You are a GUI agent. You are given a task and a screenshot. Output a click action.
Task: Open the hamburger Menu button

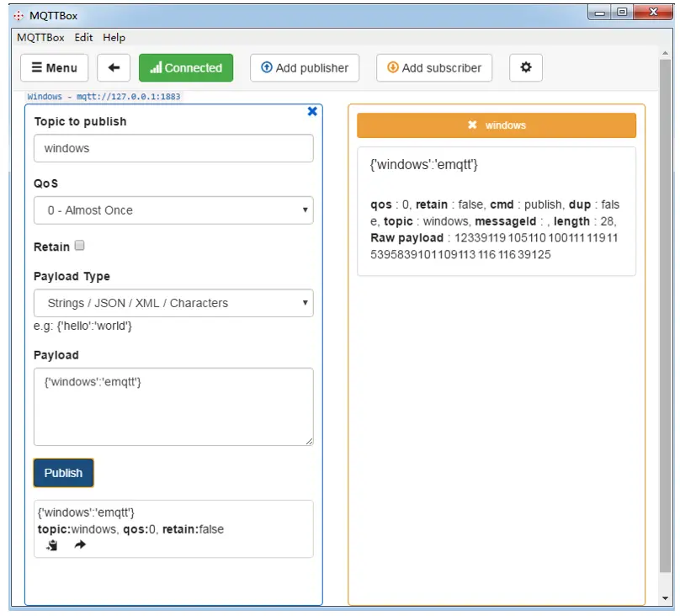click(x=54, y=67)
